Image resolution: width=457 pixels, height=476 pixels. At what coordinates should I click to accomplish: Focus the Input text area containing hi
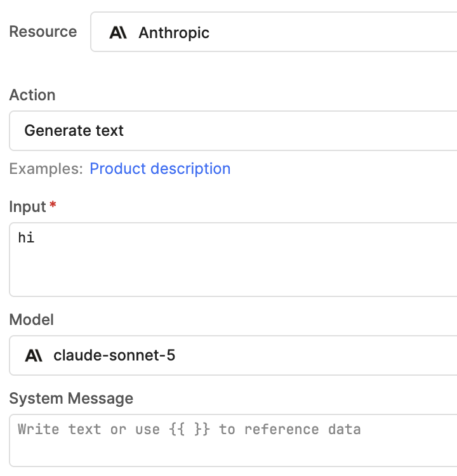(x=233, y=260)
